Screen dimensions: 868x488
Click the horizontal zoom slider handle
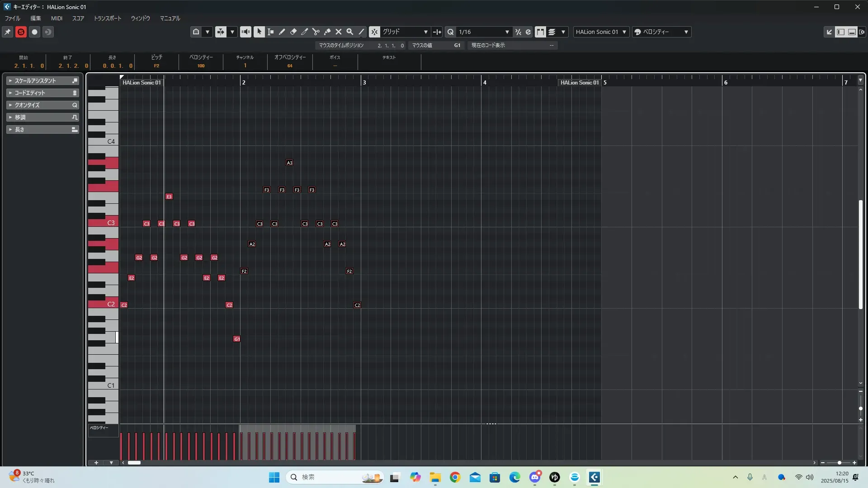[839, 463]
